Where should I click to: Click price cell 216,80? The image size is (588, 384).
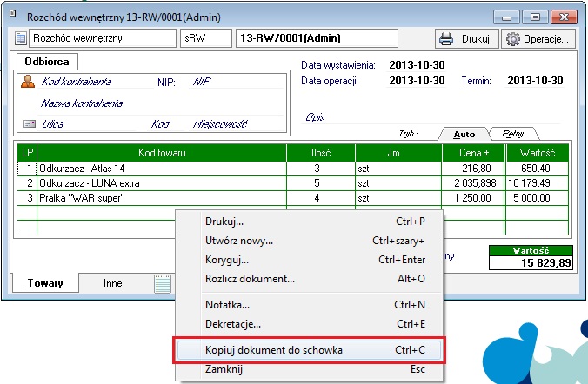pyautogui.click(x=473, y=169)
